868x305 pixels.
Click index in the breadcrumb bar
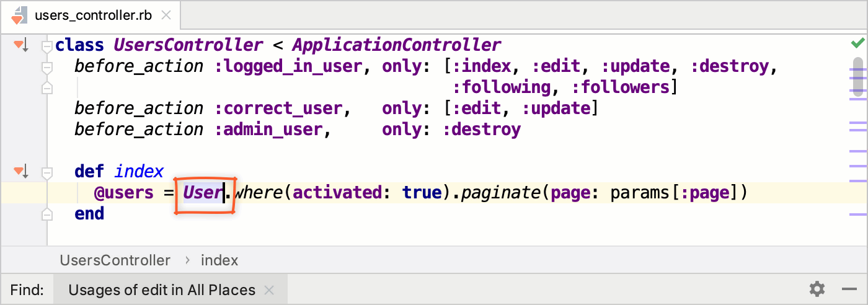[219, 260]
